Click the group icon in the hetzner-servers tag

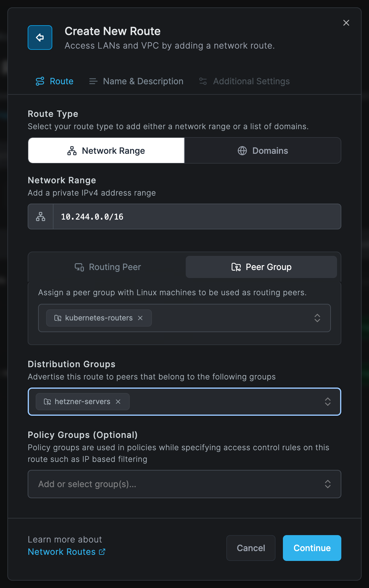click(47, 402)
